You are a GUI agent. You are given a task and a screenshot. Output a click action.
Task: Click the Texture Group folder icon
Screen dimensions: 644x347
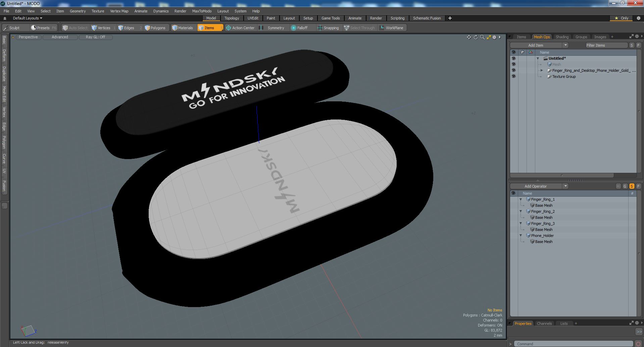coord(549,77)
